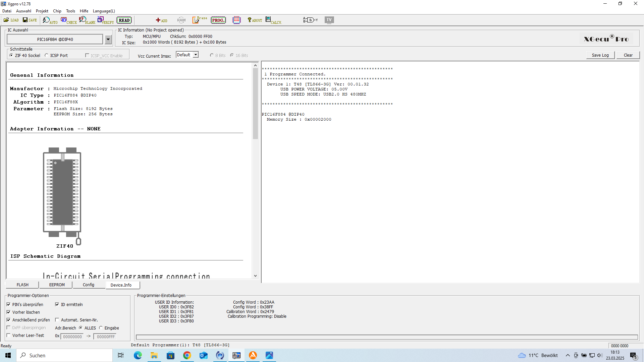Screen dimensions: 644x362
Task: Click the Erase chip icon
Action: pos(200,20)
